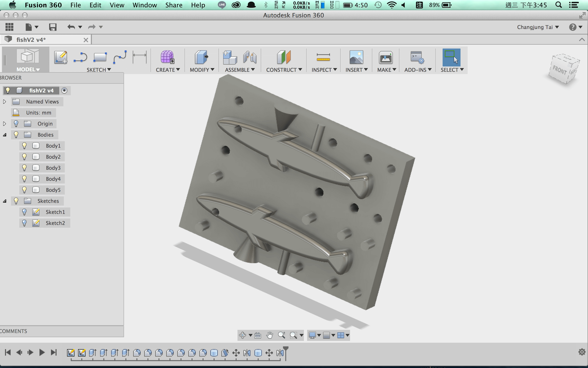Click the Insert image icon
The width and height of the screenshot is (588, 368).
(x=356, y=57)
